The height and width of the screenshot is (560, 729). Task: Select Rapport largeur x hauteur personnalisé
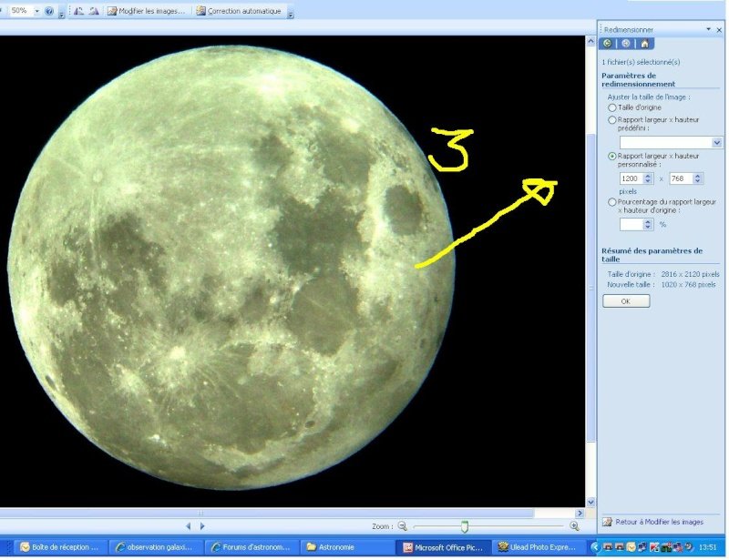pyautogui.click(x=612, y=156)
